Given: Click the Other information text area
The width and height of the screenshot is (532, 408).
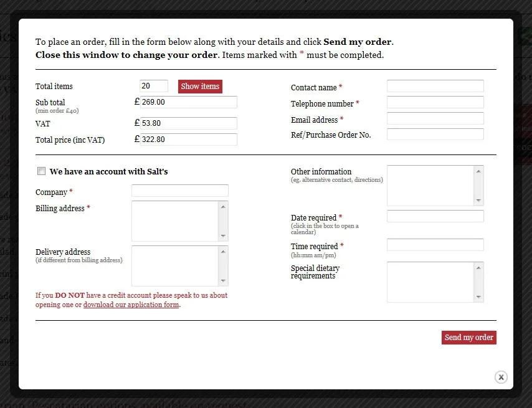Looking at the screenshot, I should pos(430,186).
